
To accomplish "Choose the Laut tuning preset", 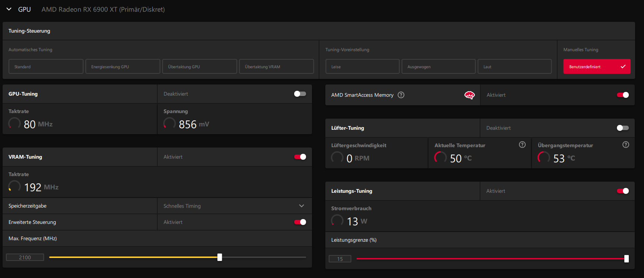I will (515, 66).
